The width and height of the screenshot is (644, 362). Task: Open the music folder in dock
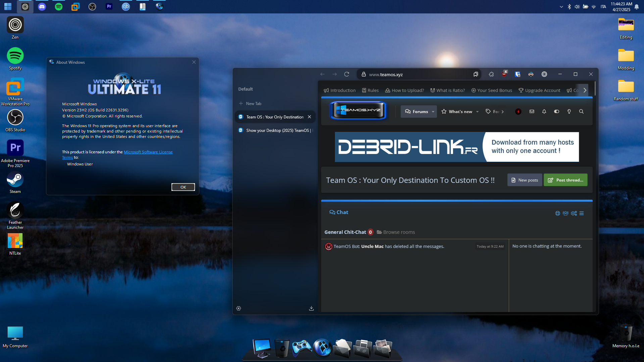click(363, 348)
